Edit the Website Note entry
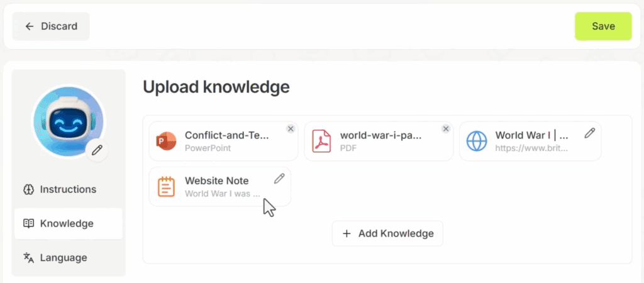644x283 pixels. (x=279, y=179)
